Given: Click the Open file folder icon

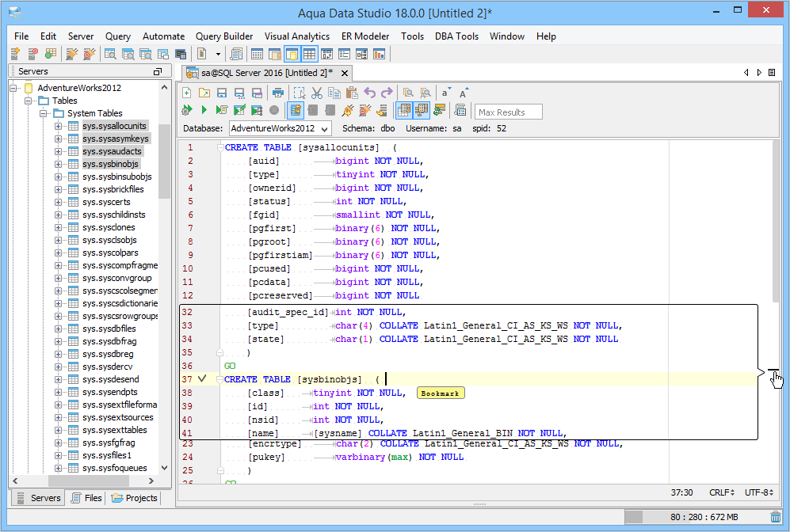Looking at the screenshot, I should click(204, 93).
